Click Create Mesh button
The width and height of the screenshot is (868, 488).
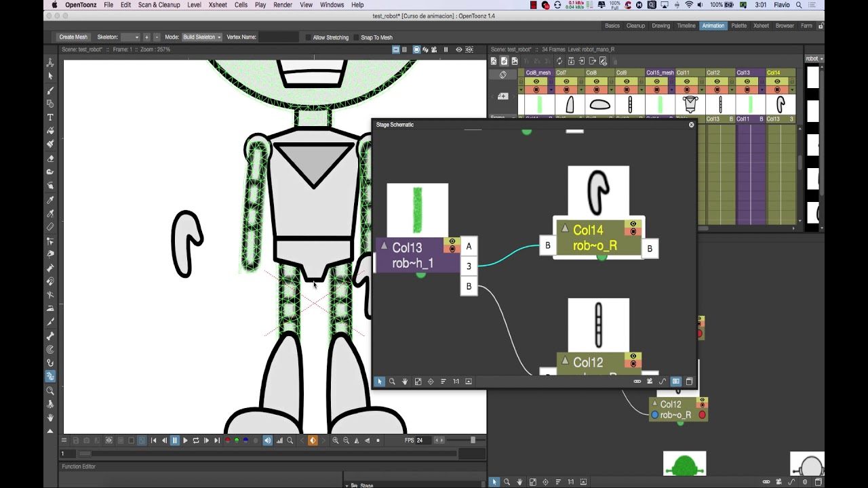click(73, 37)
